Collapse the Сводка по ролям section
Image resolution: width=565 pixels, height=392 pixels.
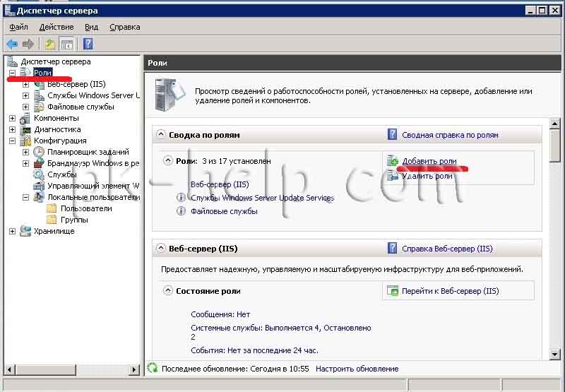tap(161, 134)
